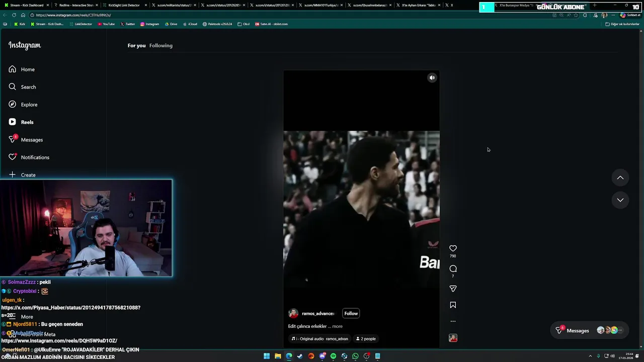Open WhatsApp from taskbar
Screen dimensions: 644x362
tap(355, 356)
